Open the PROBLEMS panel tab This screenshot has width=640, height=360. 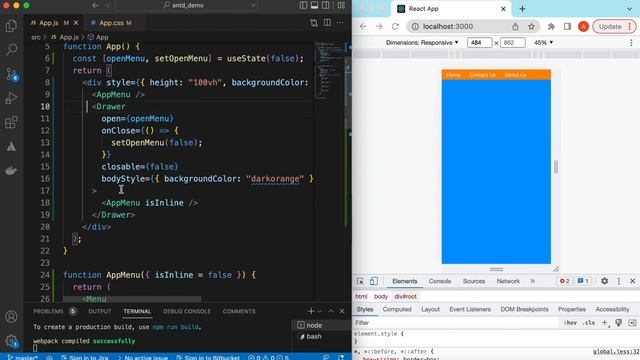(x=48, y=311)
